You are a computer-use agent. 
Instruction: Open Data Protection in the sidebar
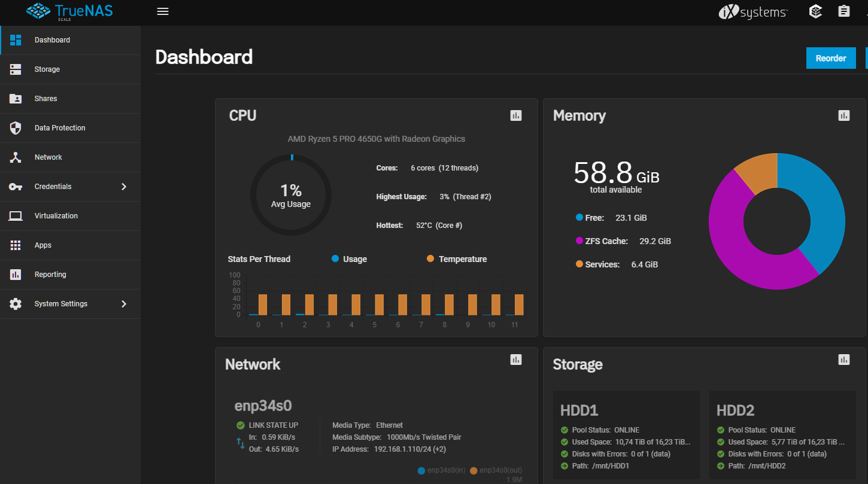pyautogui.click(x=60, y=128)
